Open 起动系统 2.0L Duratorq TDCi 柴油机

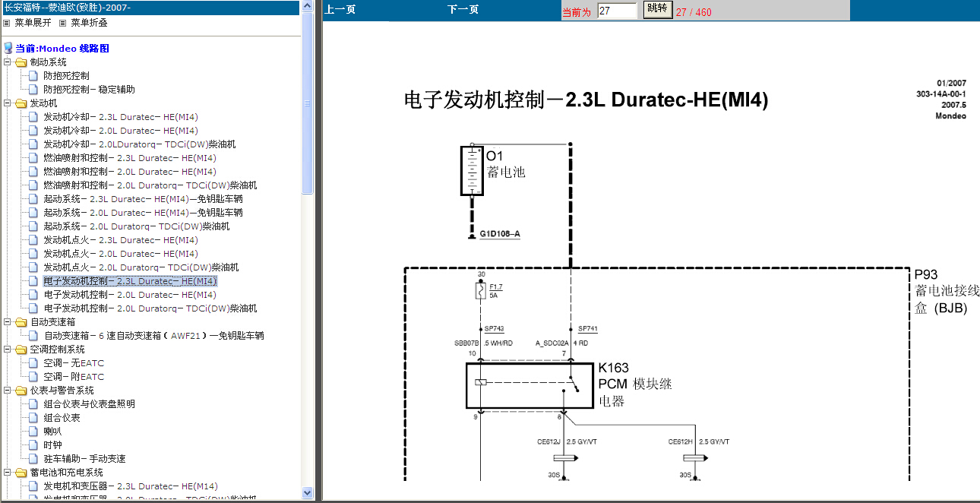pos(137,226)
